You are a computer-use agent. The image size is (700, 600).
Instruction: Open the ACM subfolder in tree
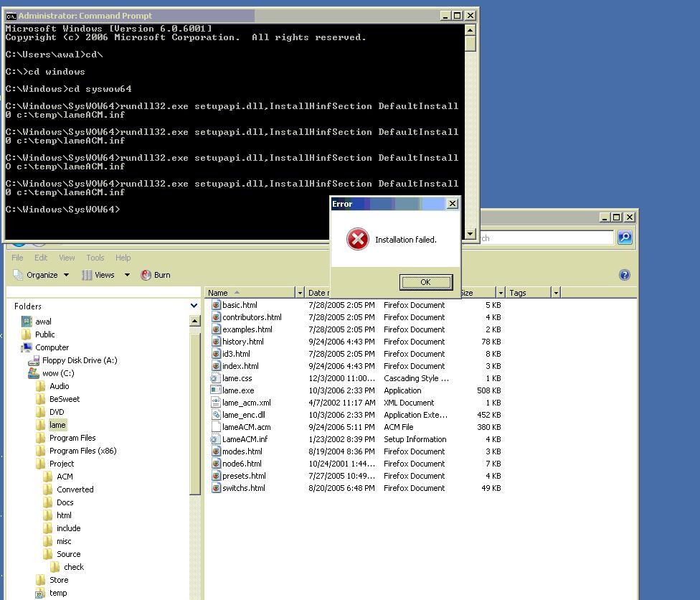[x=65, y=477]
